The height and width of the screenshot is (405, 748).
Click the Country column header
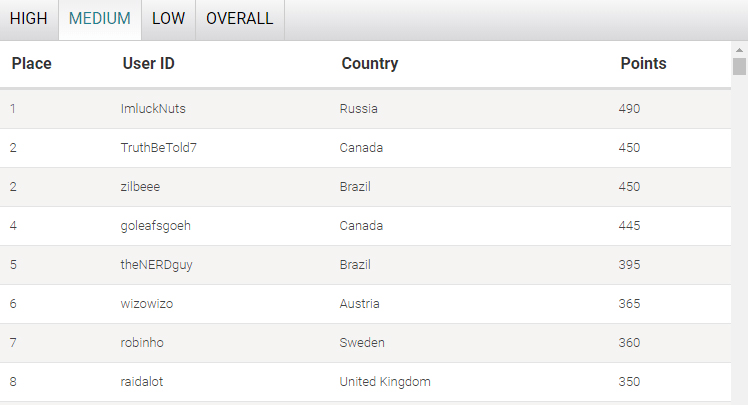pyautogui.click(x=370, y=63)
